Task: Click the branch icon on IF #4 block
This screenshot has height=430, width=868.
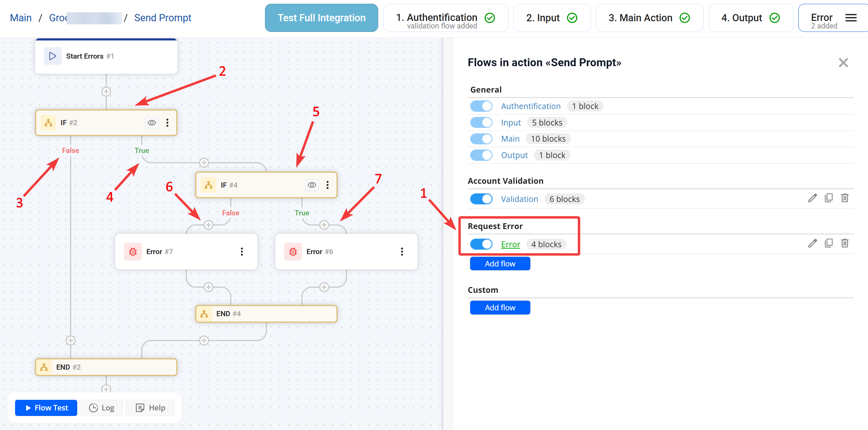Action: tap(208, 185)
